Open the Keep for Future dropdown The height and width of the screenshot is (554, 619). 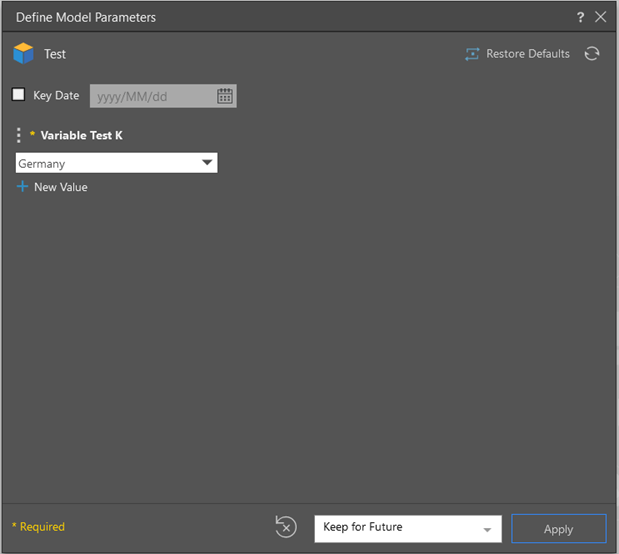click(x=400, y=528)
